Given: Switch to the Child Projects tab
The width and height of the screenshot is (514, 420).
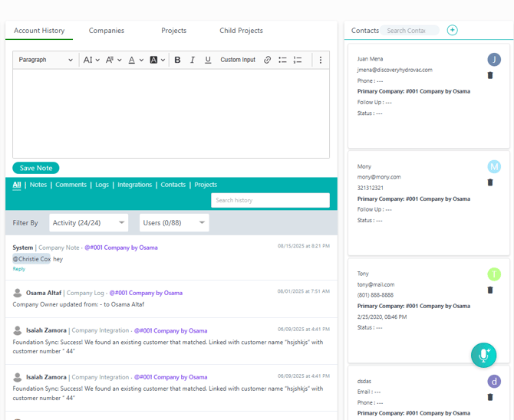Looking at the screenshot, I should point(241,31).
